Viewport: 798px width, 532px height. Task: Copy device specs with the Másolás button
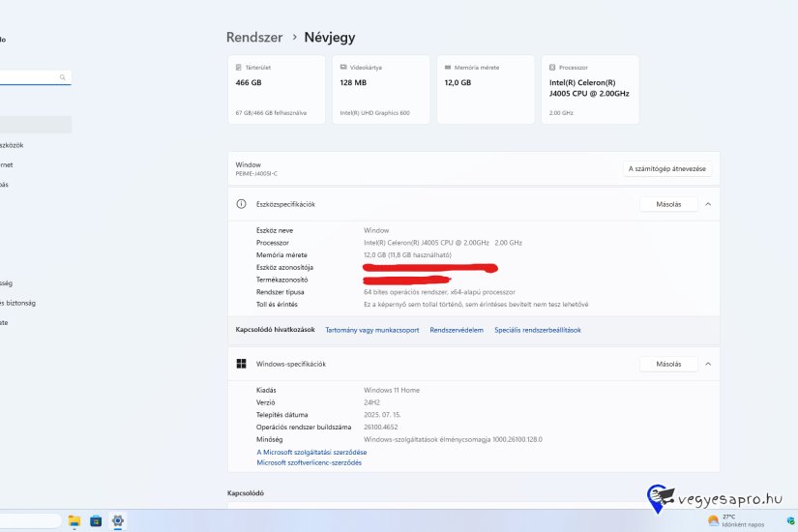[668, 204]
